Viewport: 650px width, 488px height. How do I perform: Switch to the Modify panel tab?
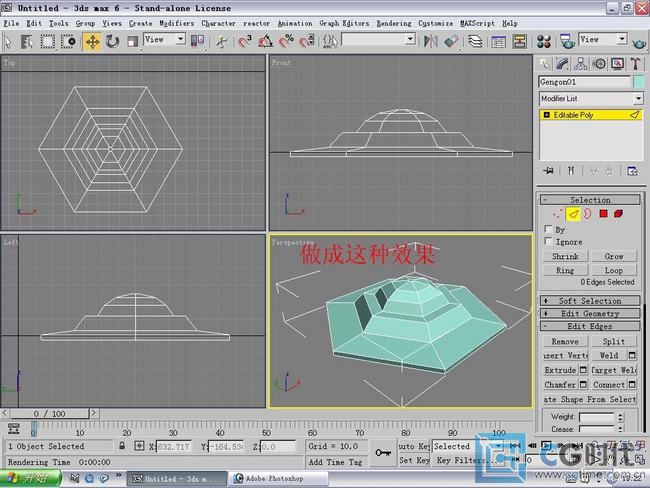[x=562, y=64]
